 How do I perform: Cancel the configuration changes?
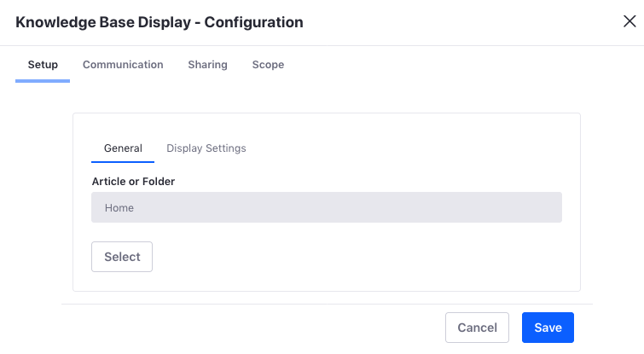click(478, 328)
